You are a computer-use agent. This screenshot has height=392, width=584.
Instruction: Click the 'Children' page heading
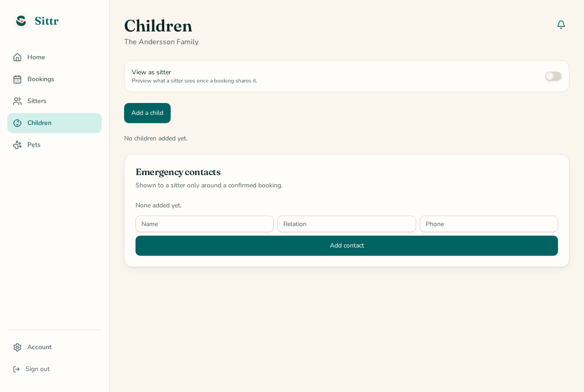tap(158, 26)
